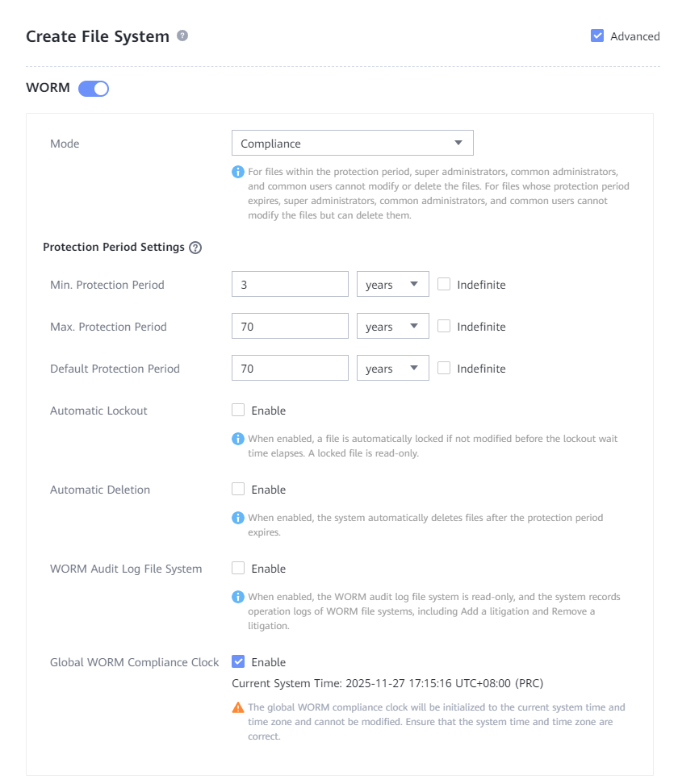Open Min. Protection Period unit dropdown
This screenshot has height=784, width=678.
(392, 284)
